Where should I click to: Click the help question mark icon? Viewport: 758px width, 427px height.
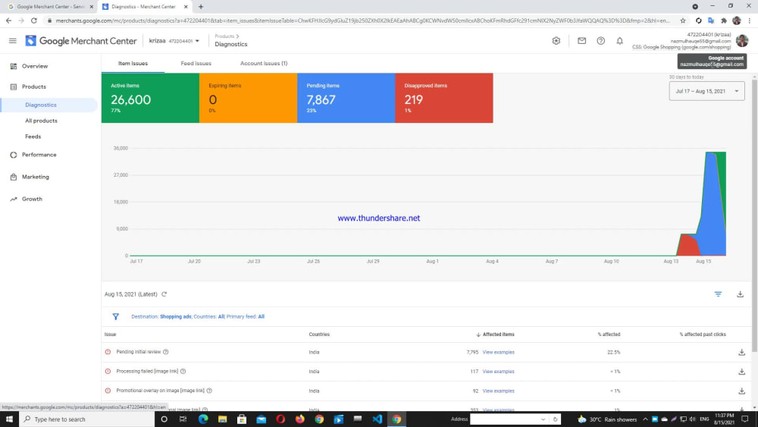tap(601, 41)
